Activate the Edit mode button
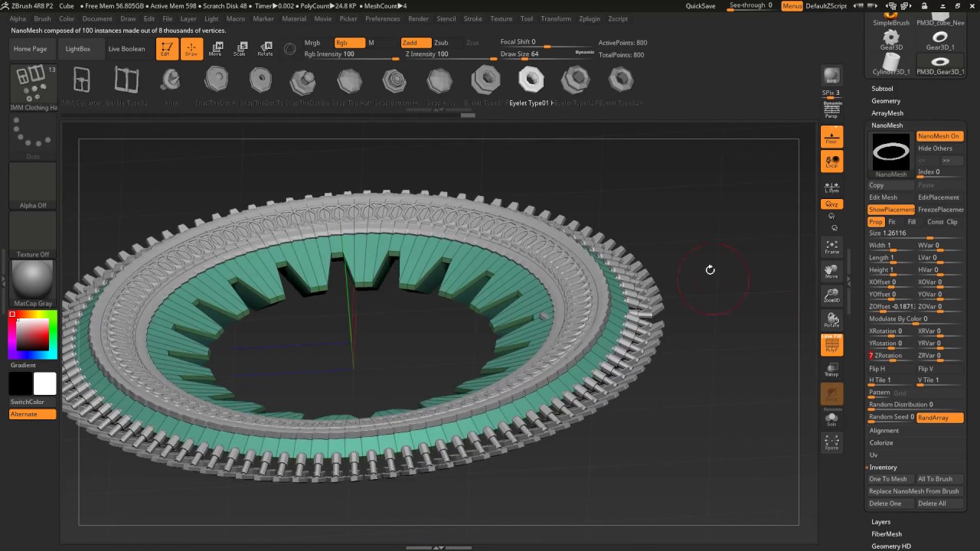 [x=167, y=49]
